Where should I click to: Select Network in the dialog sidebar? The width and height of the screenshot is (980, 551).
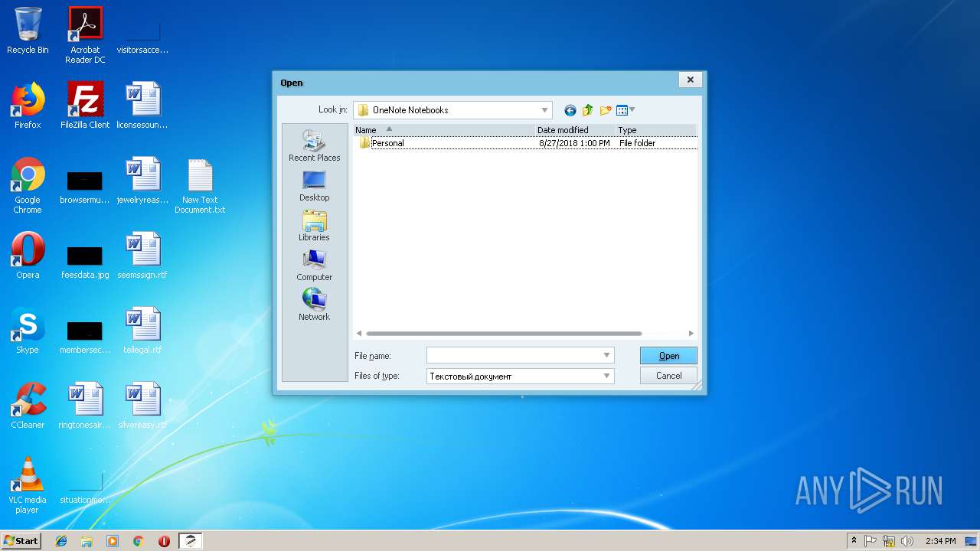(314, 305)
